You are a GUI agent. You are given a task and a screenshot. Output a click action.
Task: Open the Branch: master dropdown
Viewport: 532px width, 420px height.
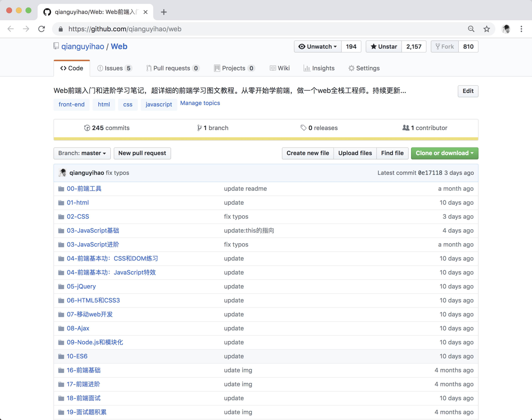82,153
